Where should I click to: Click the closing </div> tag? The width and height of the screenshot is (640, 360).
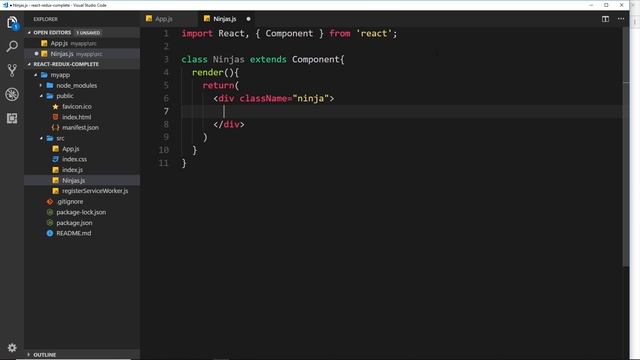[x=229, y=124]
